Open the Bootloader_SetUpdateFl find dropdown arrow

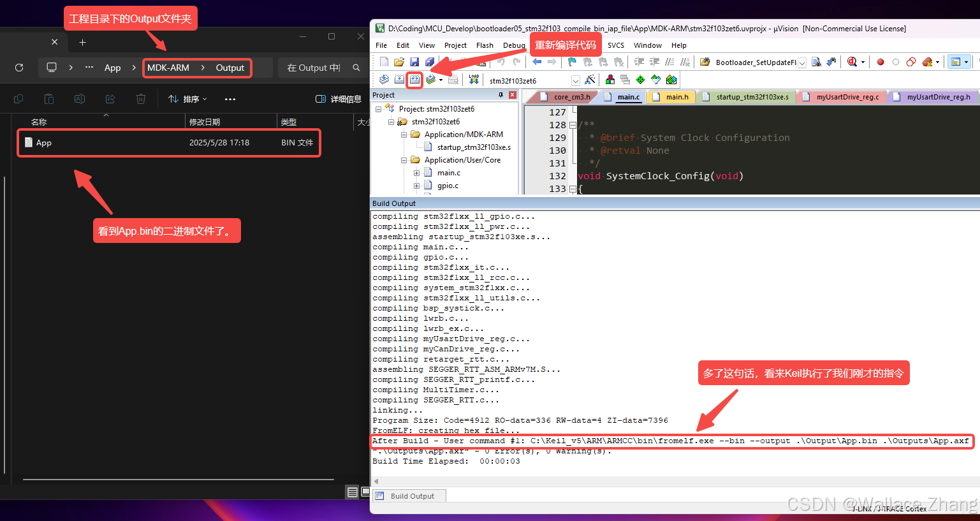pyautogui.click(x=802, y=62)
